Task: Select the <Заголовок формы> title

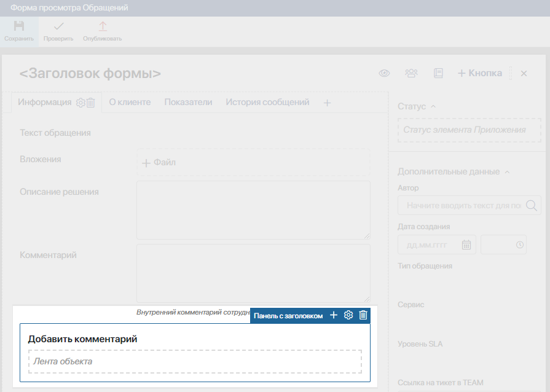Action: [x=90, y=74]
